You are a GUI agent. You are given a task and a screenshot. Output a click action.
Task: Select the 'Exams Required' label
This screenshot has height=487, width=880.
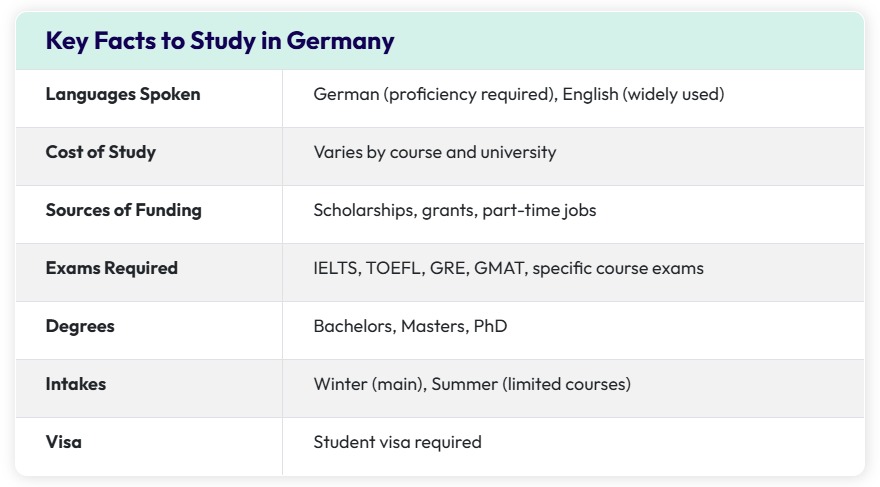pyautogui.click(x=111, y=268)
